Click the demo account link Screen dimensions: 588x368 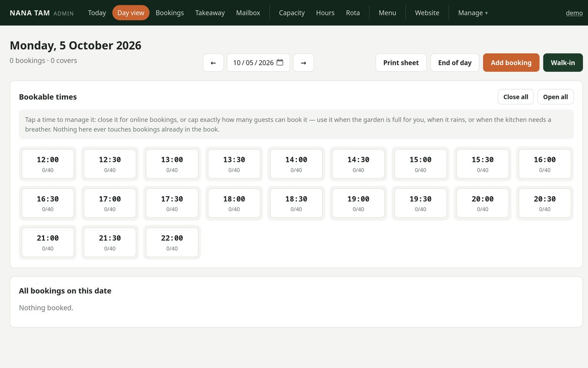(574, 13)
